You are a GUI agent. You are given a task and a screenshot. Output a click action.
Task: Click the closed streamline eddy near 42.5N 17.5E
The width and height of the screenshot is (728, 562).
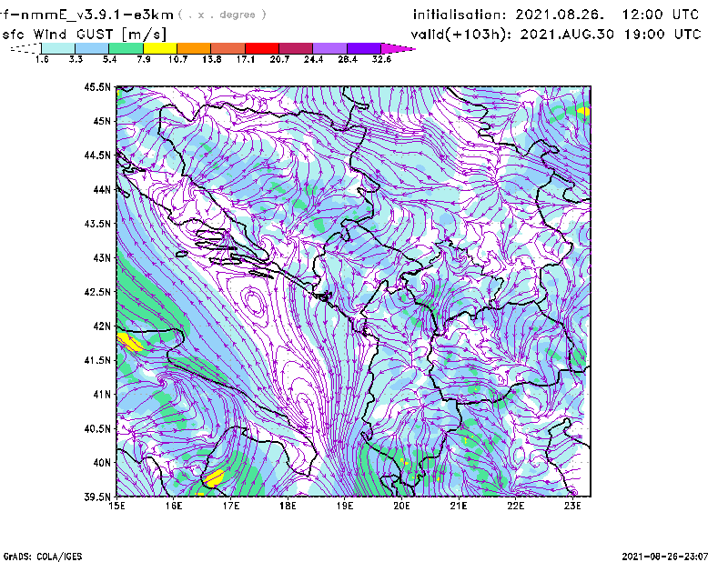253,302
